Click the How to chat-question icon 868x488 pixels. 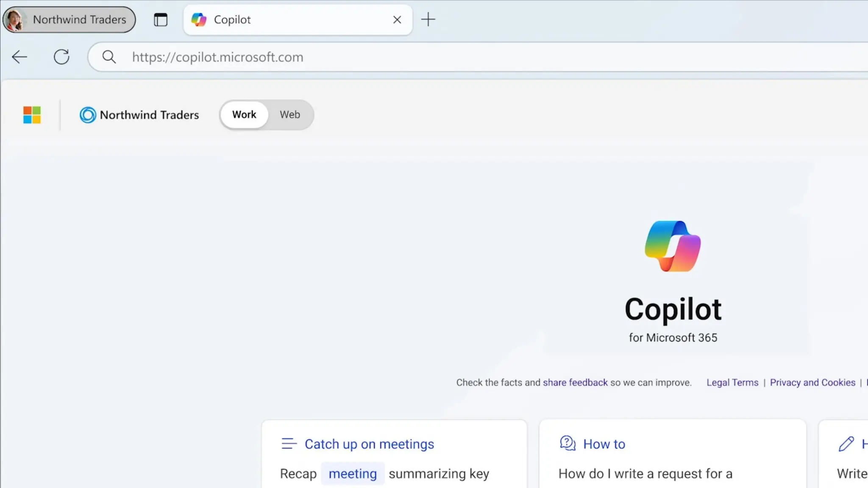coord(568,444)
